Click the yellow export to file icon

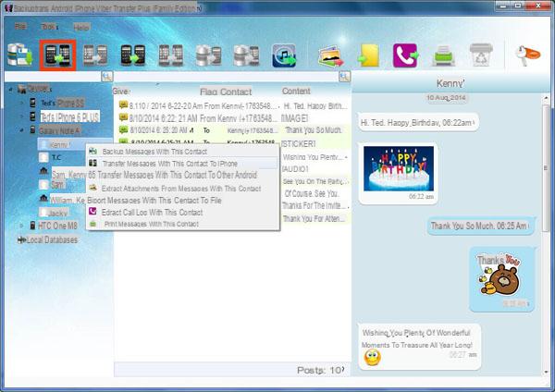368,55
